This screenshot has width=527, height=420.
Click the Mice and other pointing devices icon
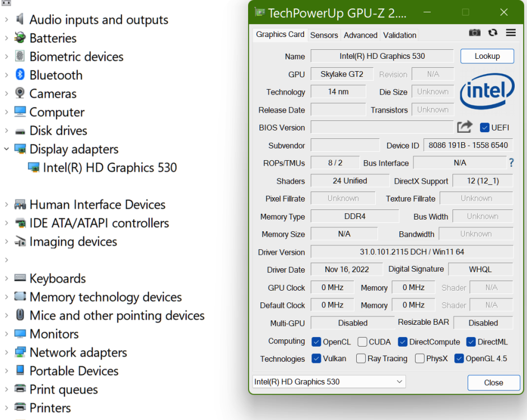(20, 315)
